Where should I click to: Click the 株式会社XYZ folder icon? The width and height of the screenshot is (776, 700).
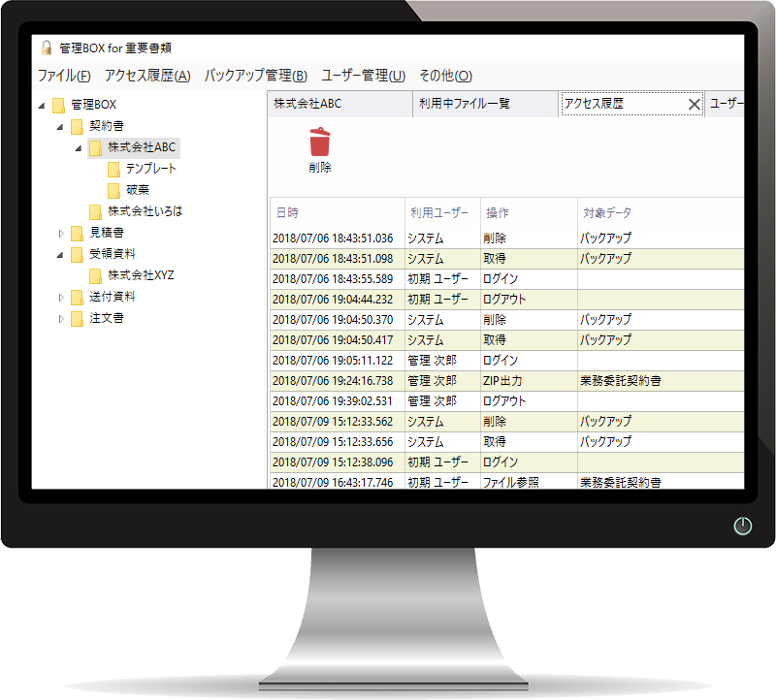[x=95, y=275]
